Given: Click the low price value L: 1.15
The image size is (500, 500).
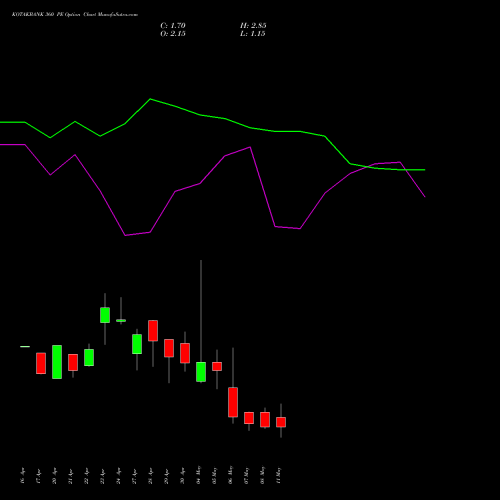Looking at the screenshot, I should tap(253, 34).
